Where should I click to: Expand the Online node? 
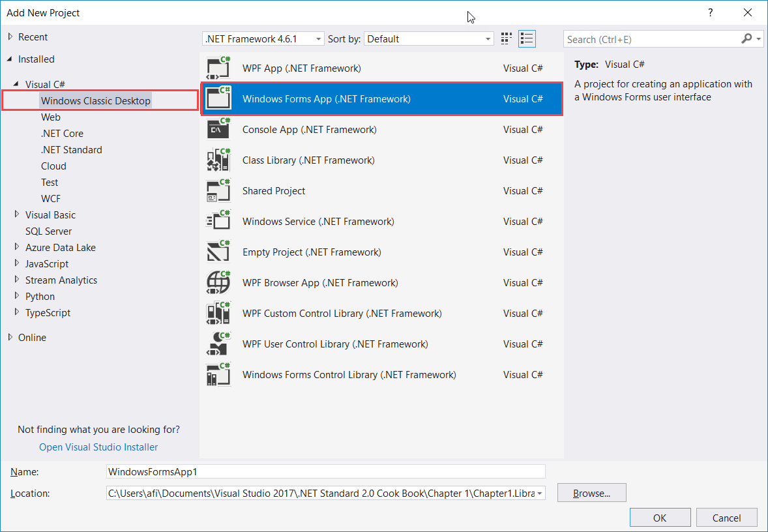click(x=10, y=337)
